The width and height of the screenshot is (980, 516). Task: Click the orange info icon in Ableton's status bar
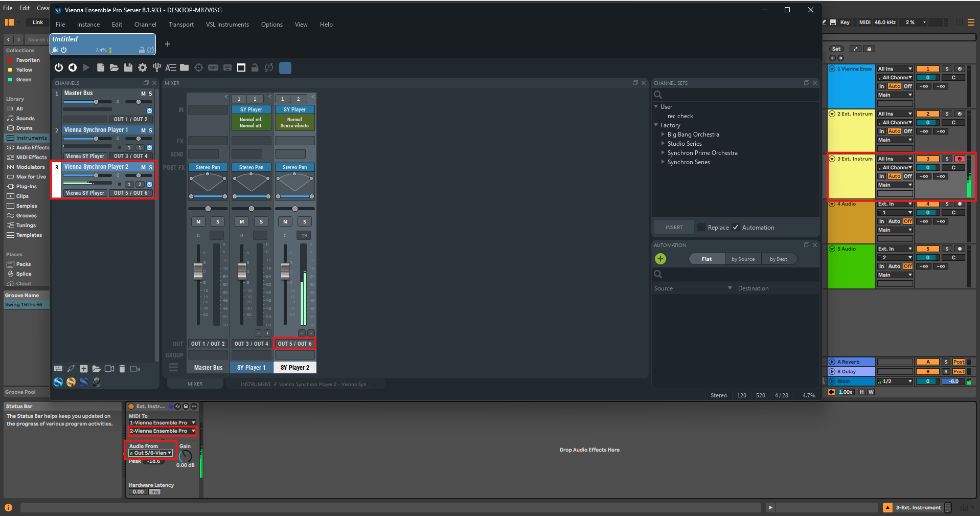pyautogui.click(x=8, y=507)
